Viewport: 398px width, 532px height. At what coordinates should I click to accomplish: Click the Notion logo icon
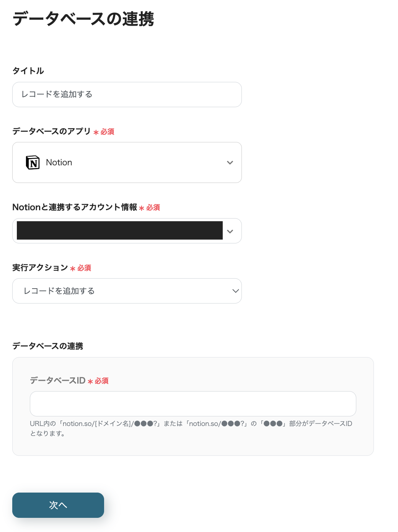click(33, 163)
